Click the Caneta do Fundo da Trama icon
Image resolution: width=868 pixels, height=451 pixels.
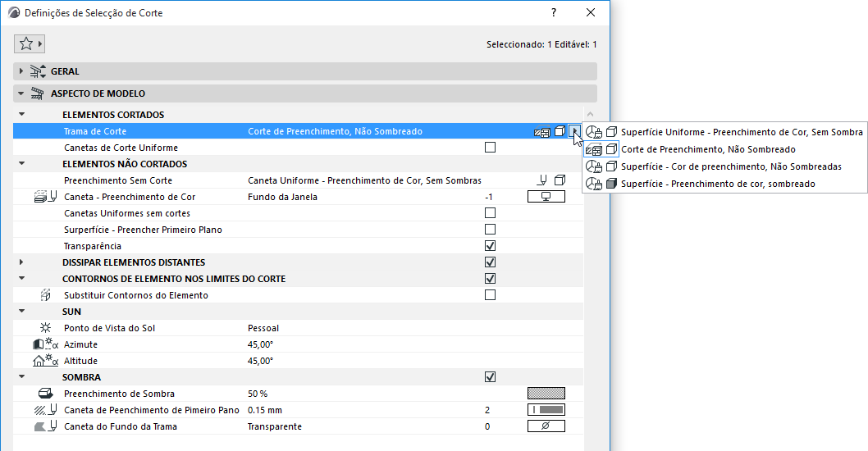click(x=45, y=426)
